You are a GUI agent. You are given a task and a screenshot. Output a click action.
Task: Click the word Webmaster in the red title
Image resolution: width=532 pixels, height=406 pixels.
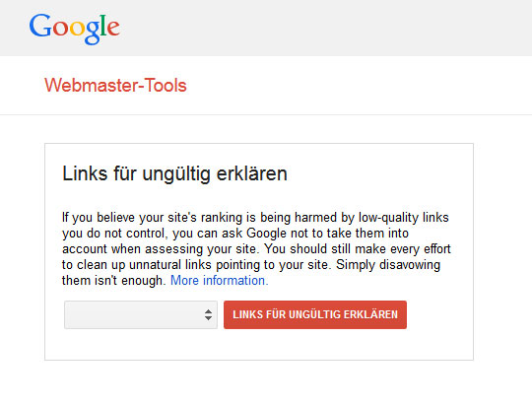point(92,85)
